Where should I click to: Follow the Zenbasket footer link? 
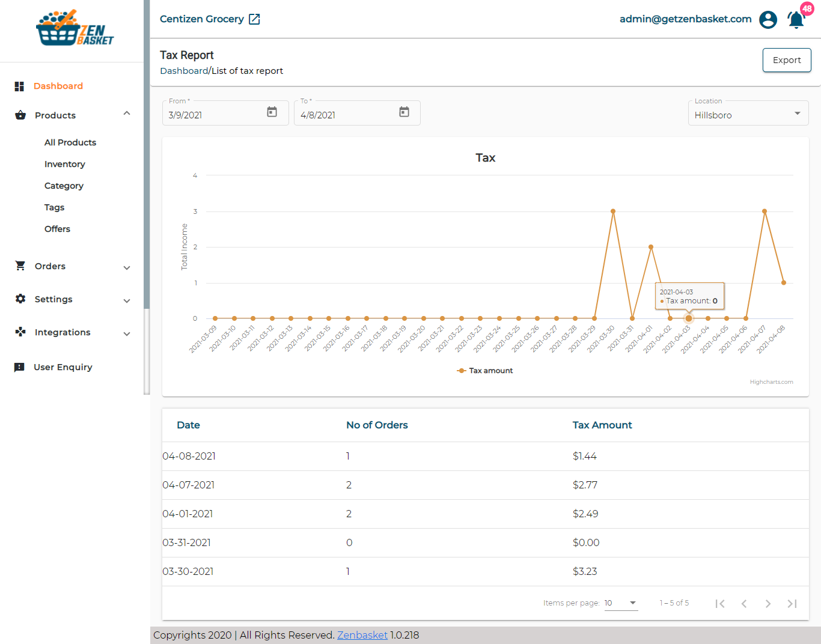[362, 635]
